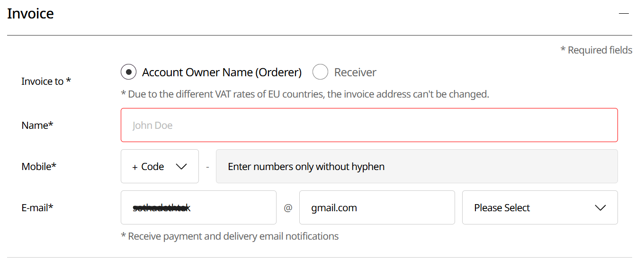Focus the Name input field

pos(369,125)
